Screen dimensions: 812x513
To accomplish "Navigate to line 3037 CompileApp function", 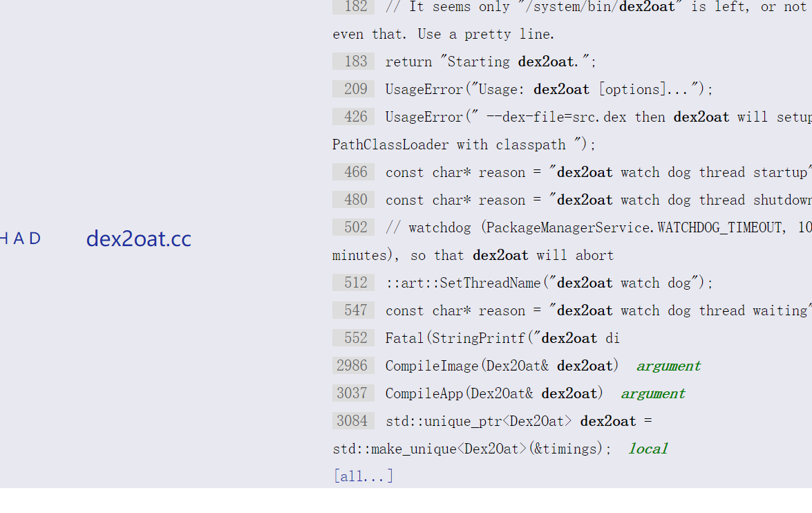I will pyautogui.click(x=354, y=393).
